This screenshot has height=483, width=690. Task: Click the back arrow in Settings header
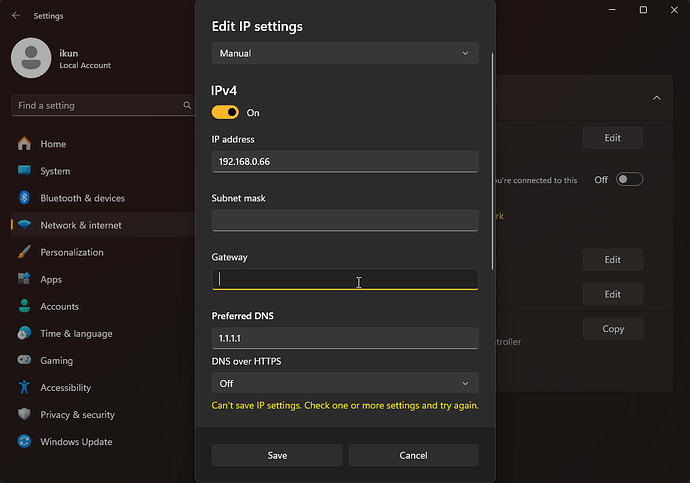[16, 15]
